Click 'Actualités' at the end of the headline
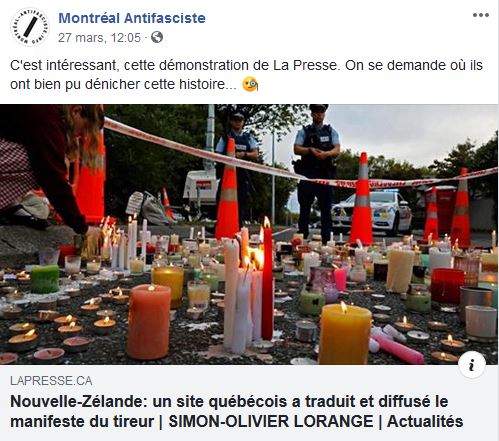 (425, 421)
